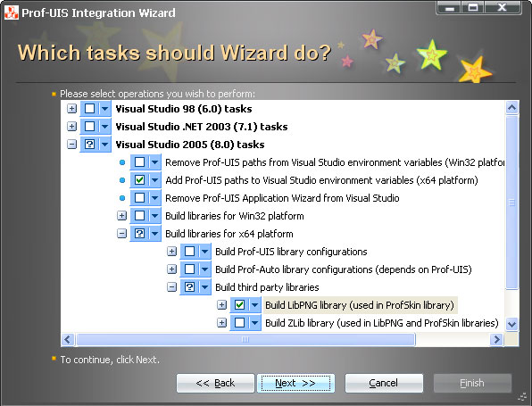This screenshot has width=532, height=406.
Task: Open dropdown arrow for Add Prof-UIS paths row
Action: click(155, 180)
